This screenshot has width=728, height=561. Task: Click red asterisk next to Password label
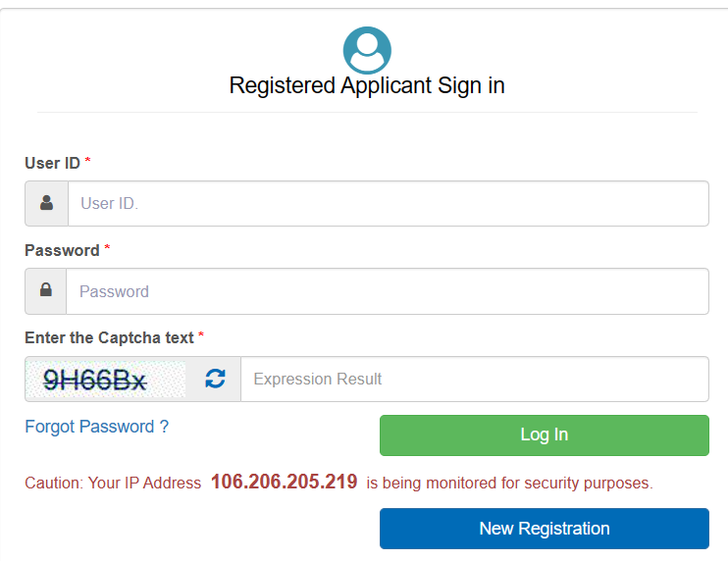pos(107,246)
